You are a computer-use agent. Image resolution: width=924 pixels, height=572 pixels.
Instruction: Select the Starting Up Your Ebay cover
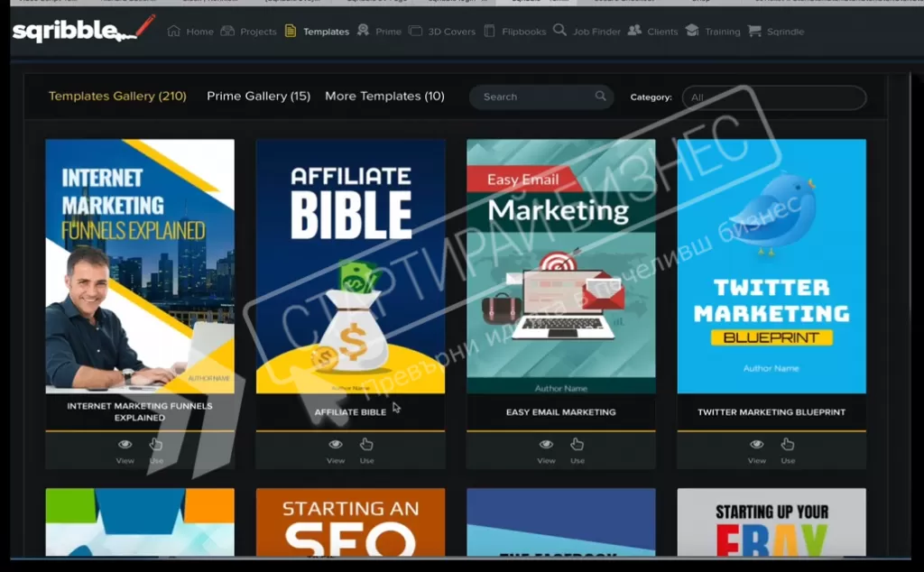(772, 522)
